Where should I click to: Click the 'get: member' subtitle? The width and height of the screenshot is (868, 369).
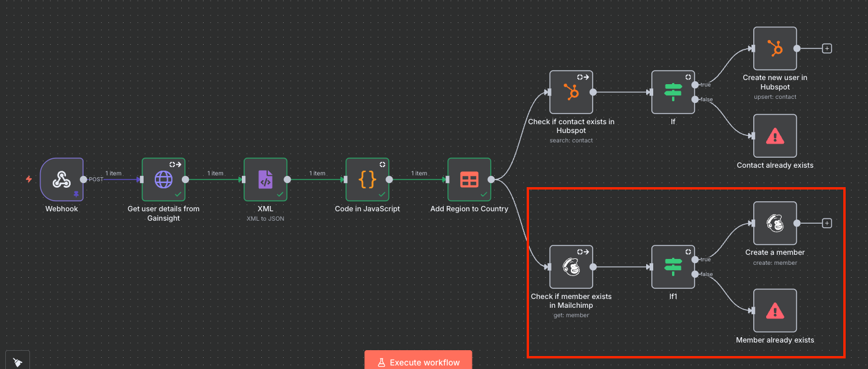[571, 315]
